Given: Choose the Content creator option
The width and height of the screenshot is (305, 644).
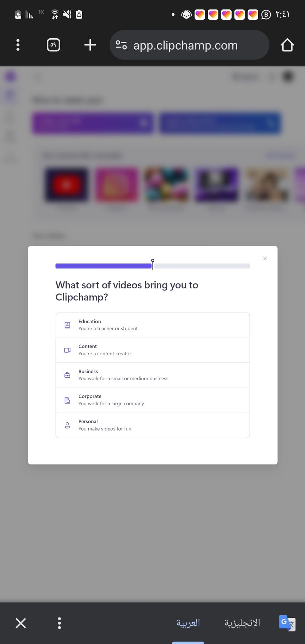Looking at the screenshot, I should (153, 350).
